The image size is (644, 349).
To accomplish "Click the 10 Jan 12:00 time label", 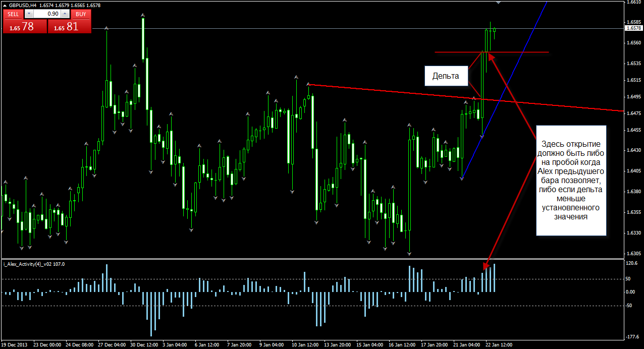I will 306,345.
